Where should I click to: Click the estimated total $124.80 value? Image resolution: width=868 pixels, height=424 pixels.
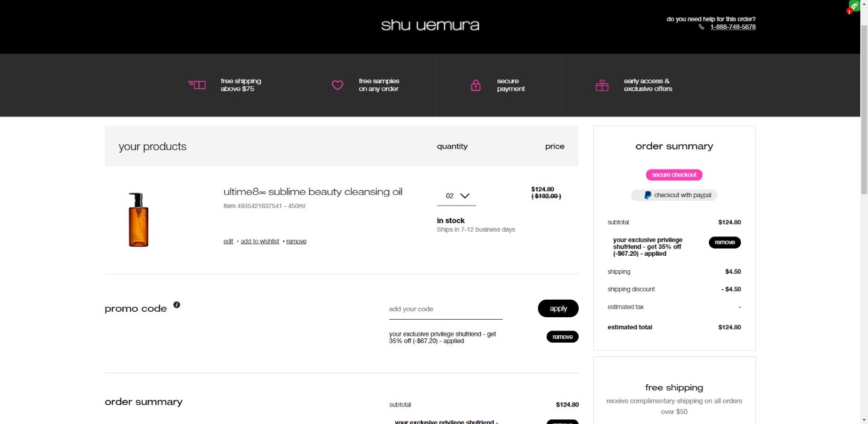point(729,327)
